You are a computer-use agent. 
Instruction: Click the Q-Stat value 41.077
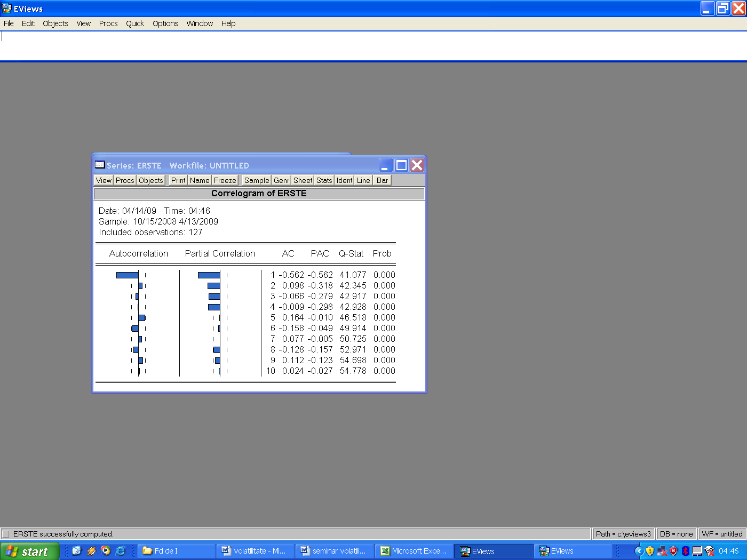[x=353, y=275]
